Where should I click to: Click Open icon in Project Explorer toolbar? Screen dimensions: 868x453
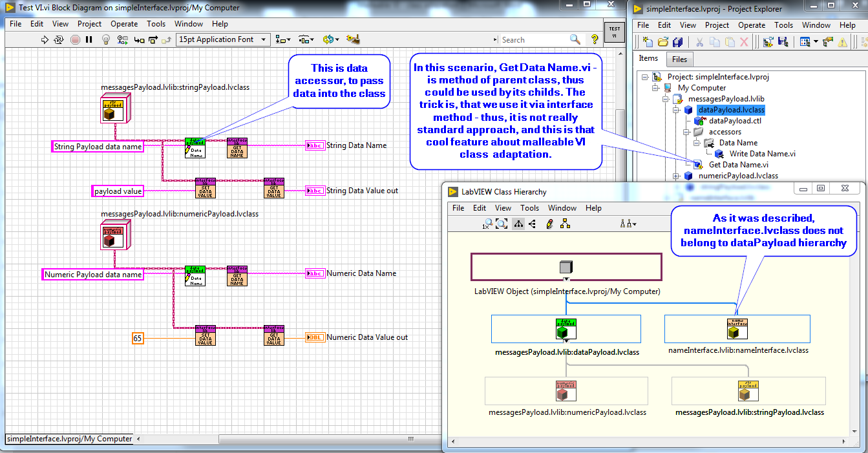point(662,42)
